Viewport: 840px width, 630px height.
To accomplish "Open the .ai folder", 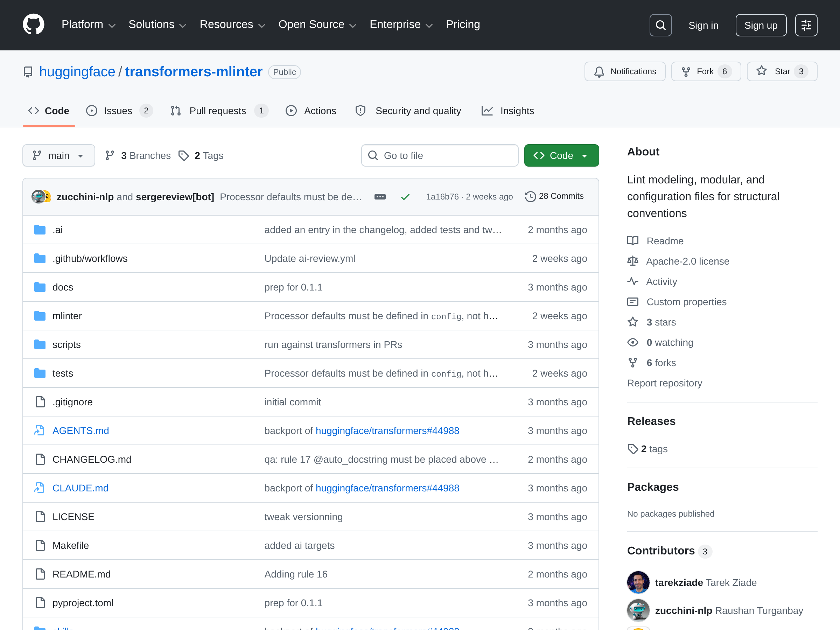I will pyautogui.click(x=58, y=230).
